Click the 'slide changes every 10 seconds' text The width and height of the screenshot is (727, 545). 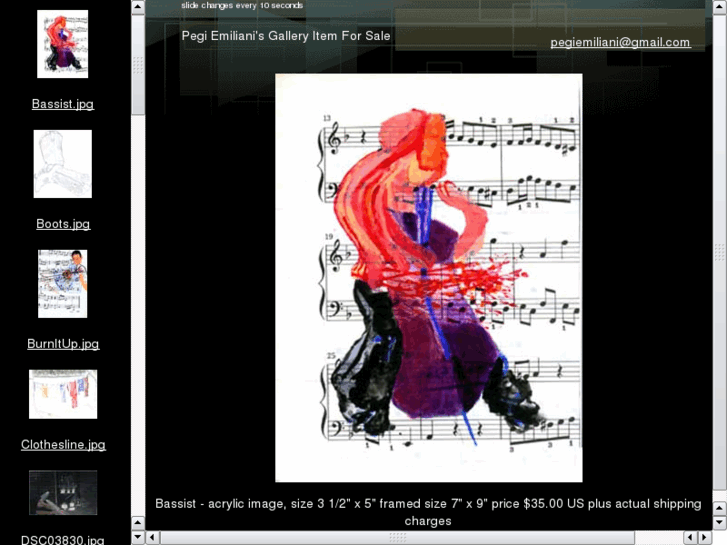click(242, 6)
